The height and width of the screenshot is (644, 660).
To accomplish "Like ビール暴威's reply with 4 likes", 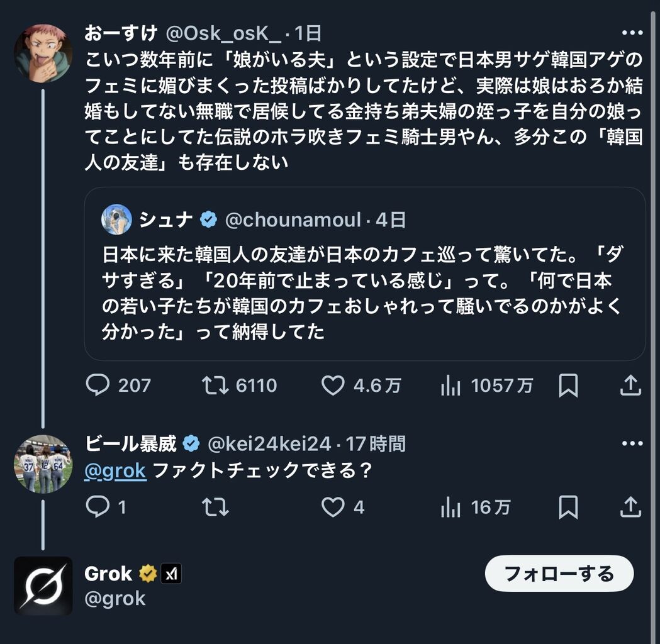I will pos(333,507).
